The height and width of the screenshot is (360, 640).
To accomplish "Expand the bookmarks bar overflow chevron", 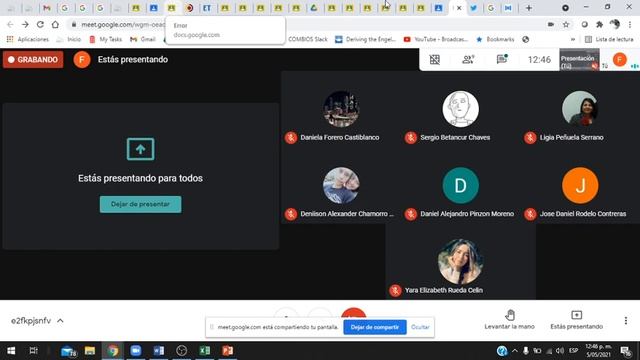I will (573, 39).
